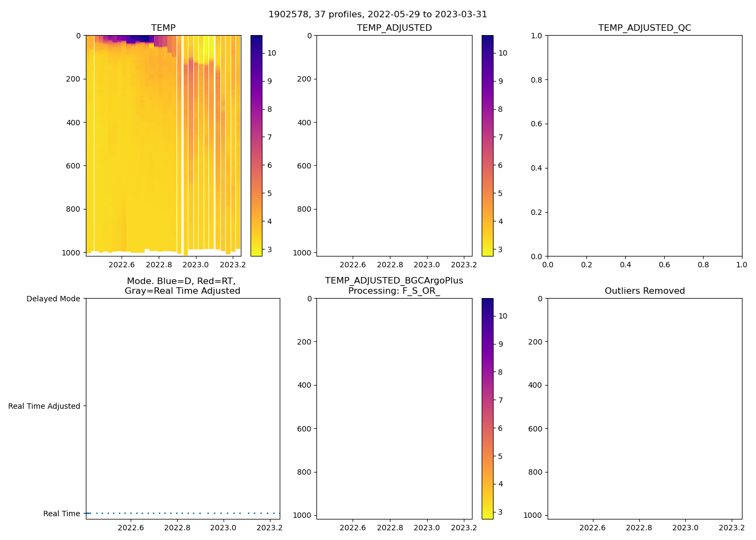Click inside the empty TEMP_ADJUSTED_BGCArgoPlus axes
This screenshot has width=756, height=540.
point(394,409)
